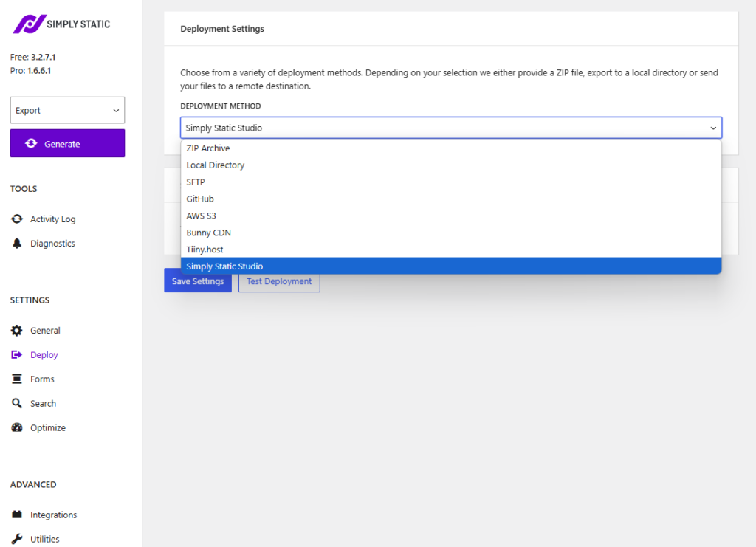Click the DEPLOYMENT METHOD label
Image resolution: width=756 pixels, height=547 pixels.
[x=220, y=106]
